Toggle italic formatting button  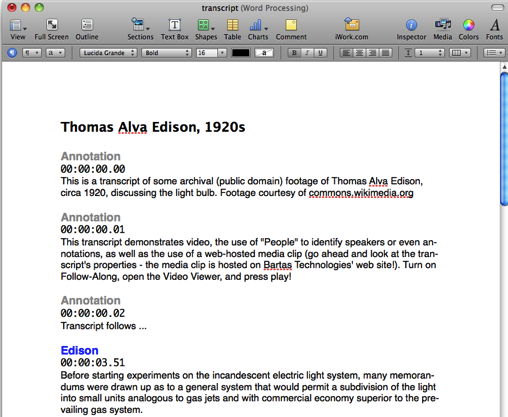[307, 53]
